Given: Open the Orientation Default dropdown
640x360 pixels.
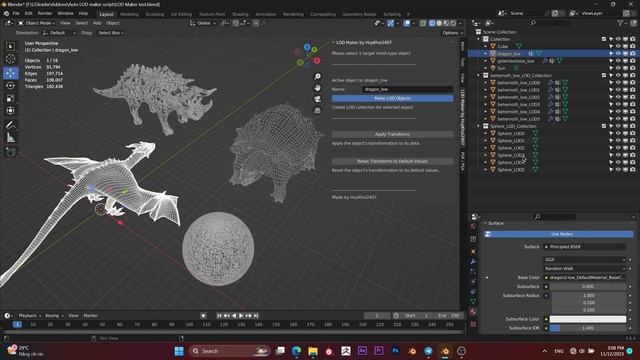Looking at the screenshot, I should (59, 33).
